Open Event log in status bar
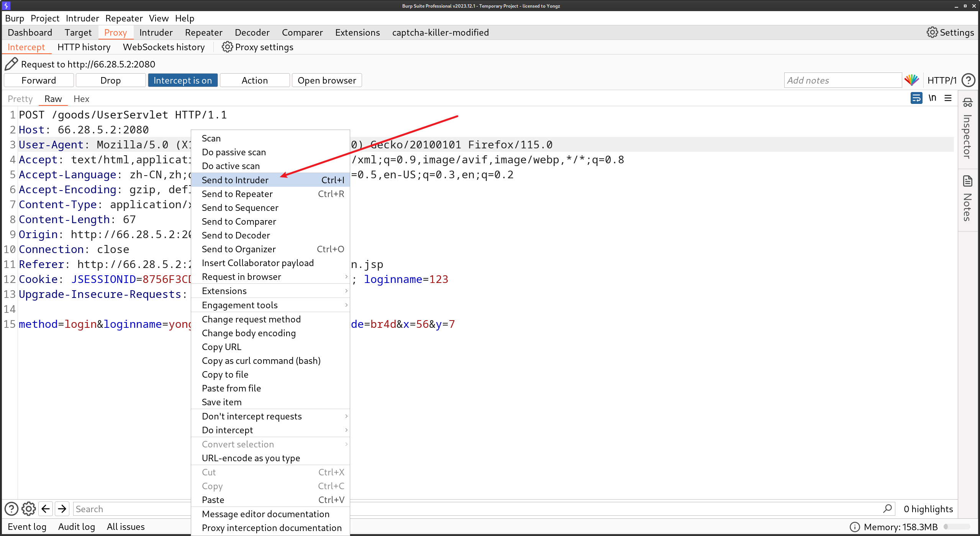This screenshot has width=980, height=536. click(x=27, y=526)
